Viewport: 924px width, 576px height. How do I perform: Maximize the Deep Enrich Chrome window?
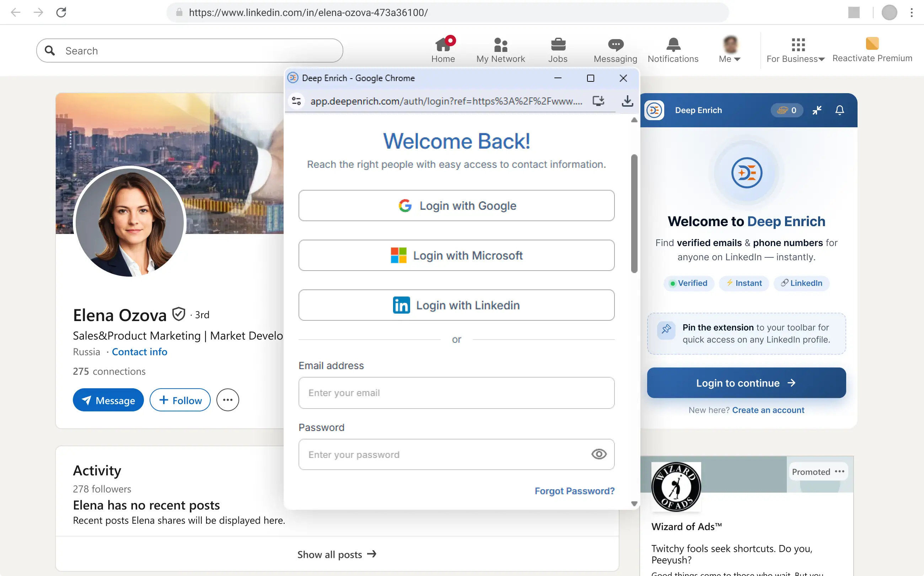pyautogui.click(x=591, y=78)
